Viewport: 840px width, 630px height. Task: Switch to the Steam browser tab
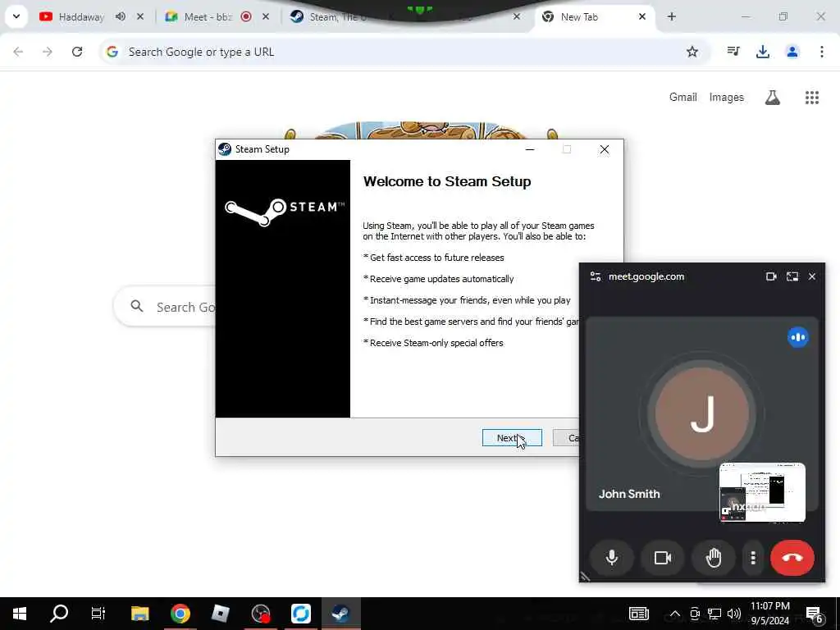(337, 17)
